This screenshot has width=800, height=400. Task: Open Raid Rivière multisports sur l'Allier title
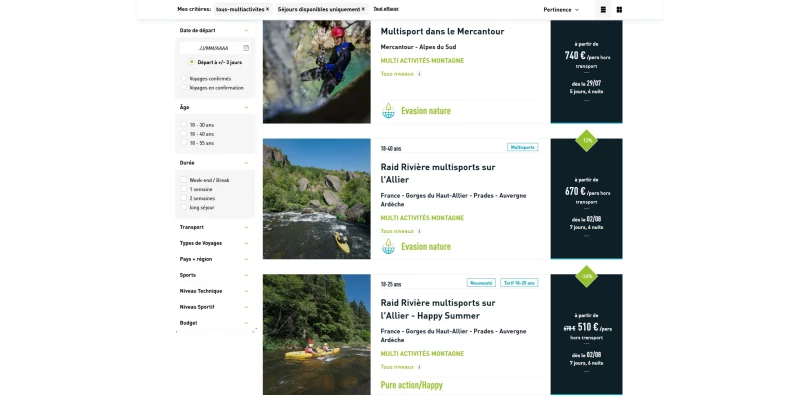[x=438, y=173]
